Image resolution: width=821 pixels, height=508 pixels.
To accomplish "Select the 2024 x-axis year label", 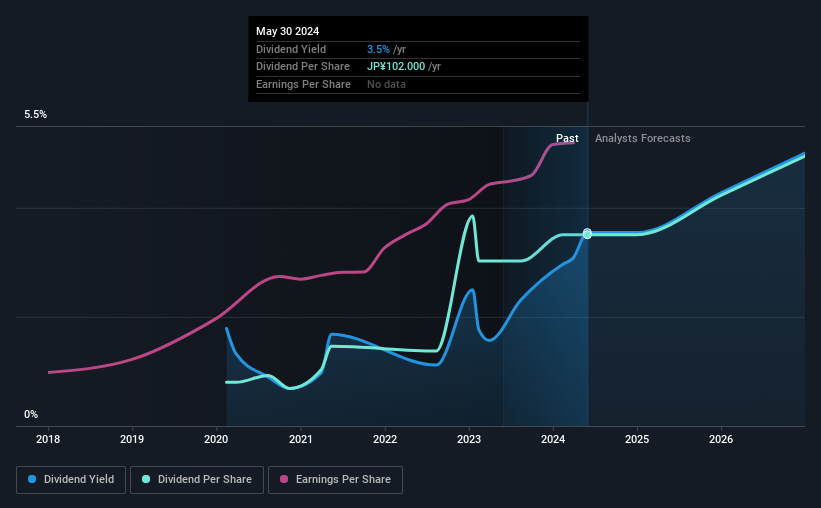I will tap(553, 439).
